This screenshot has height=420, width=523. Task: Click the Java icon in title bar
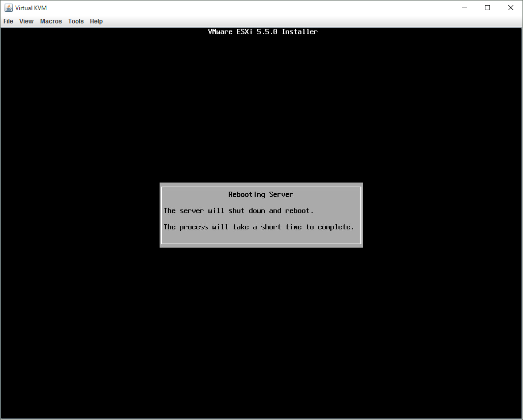(9, 8)
